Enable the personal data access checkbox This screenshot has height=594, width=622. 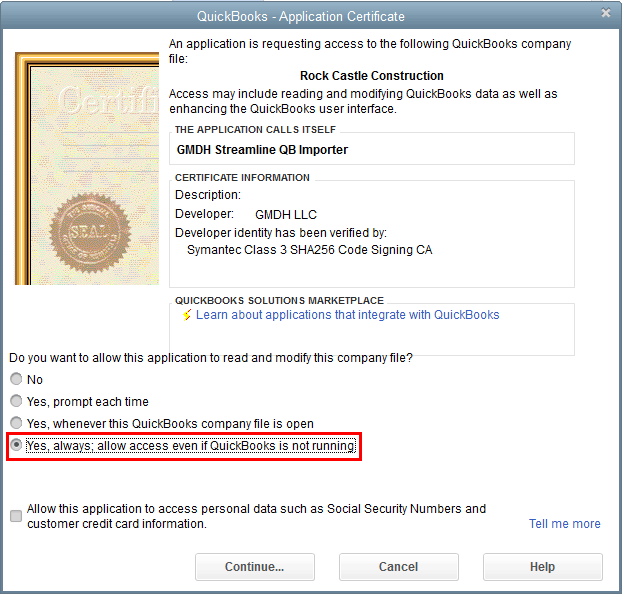[16, 516]
